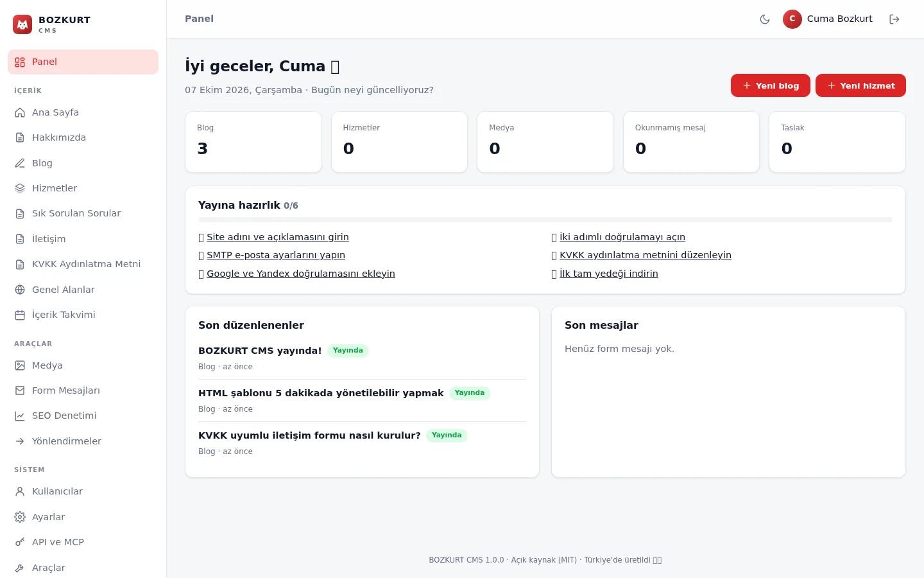This screenshot has height=578, width=924.
Task: Go to İletişim in the sidebar
Action: coord(83,239)
